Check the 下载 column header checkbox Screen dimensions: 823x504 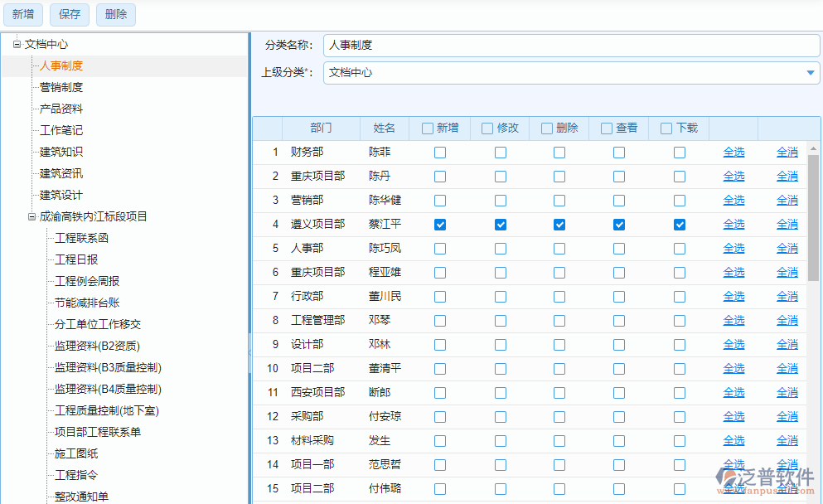pyautogui.click(x=666, y=128)
